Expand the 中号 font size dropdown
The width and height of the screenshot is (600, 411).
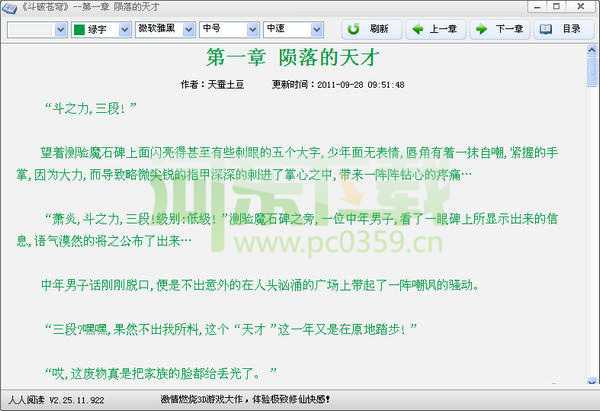click(x=252, y=29)
